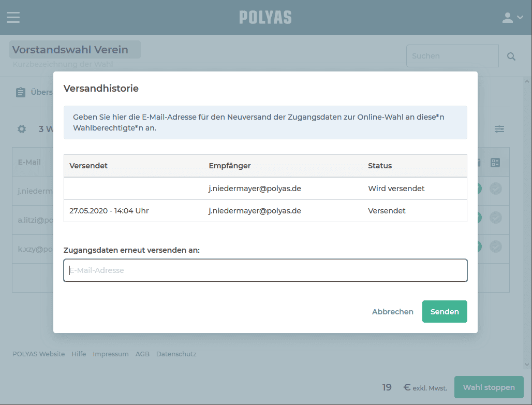Open the user account dropdown
The height and width of the screenshot is (405, 532).
pyautogui.click(x=512, y=18)
